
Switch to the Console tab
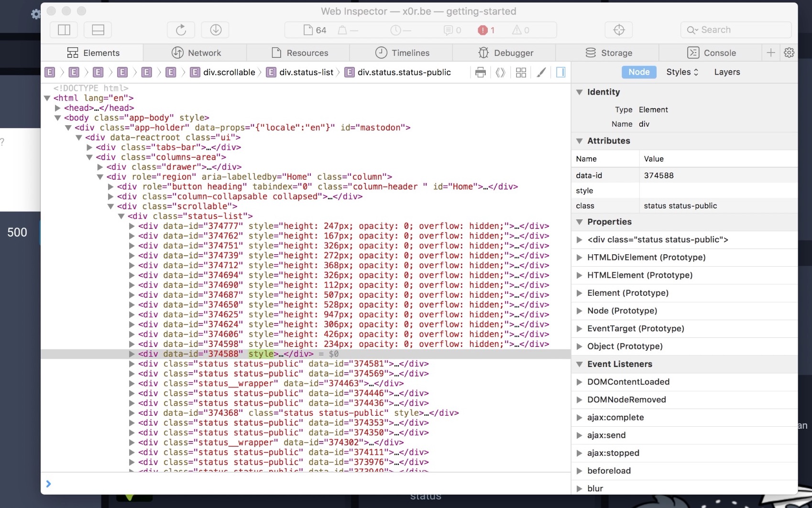[711, 53]
